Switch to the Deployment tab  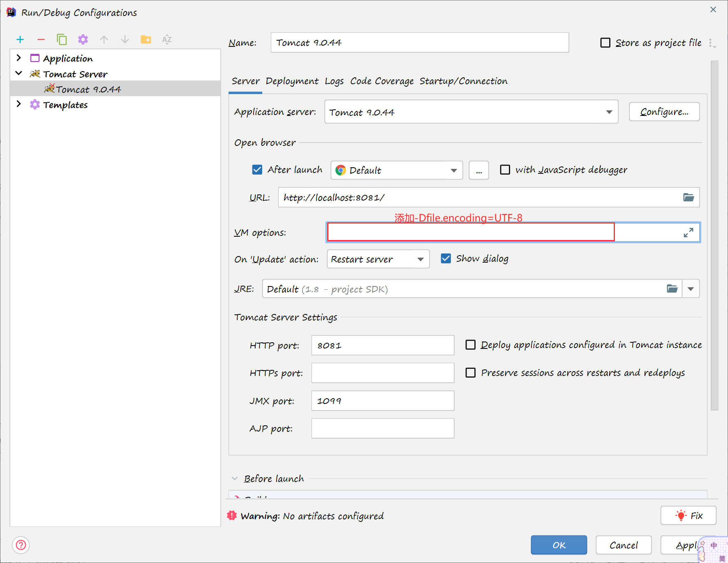[x=292, y=81]
